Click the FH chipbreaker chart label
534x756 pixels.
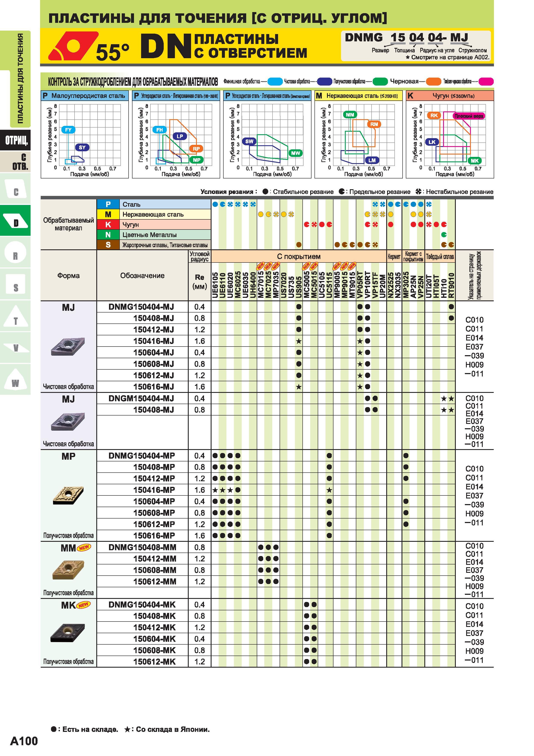[160, 130]
